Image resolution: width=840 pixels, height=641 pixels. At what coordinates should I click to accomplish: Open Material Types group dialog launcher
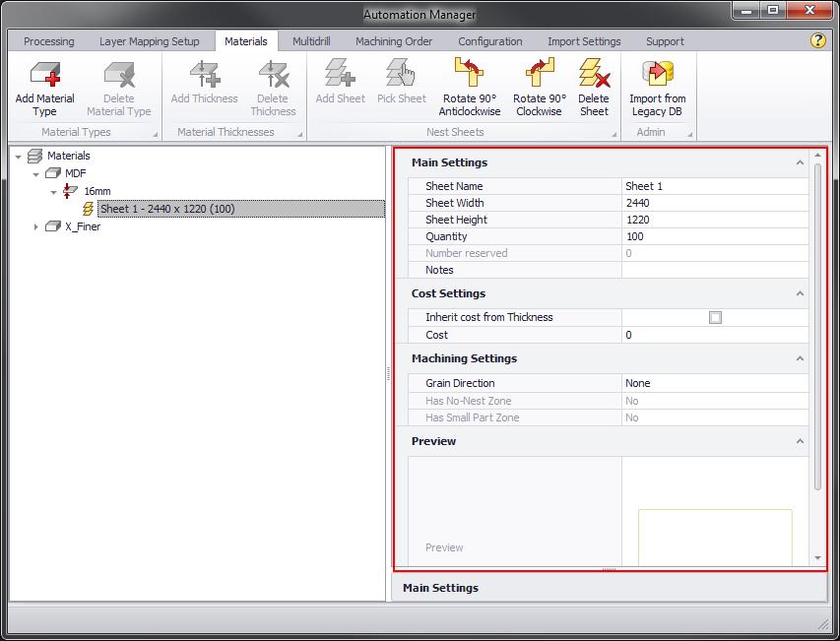click(155, 134)
